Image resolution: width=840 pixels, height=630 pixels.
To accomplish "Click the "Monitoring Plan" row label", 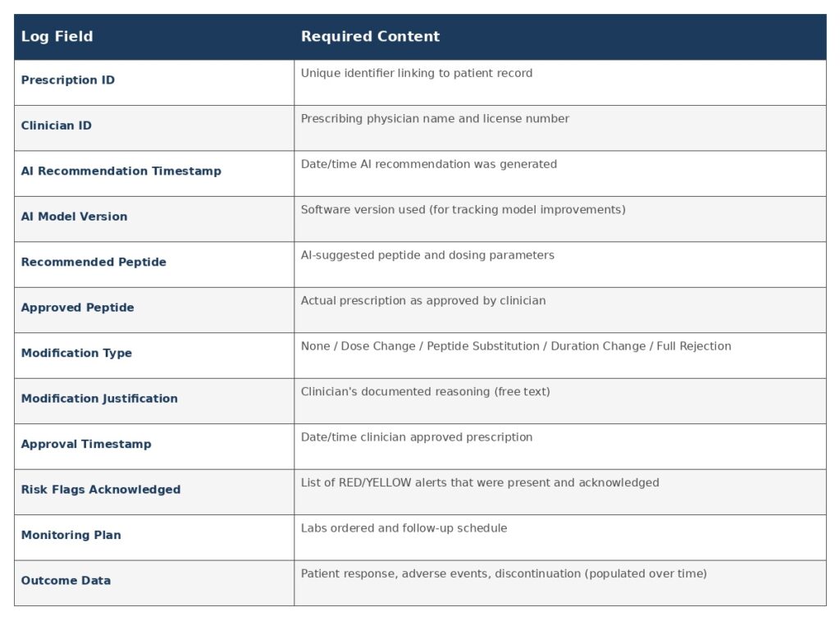I will pyautogui.click(x=71, y=535).
